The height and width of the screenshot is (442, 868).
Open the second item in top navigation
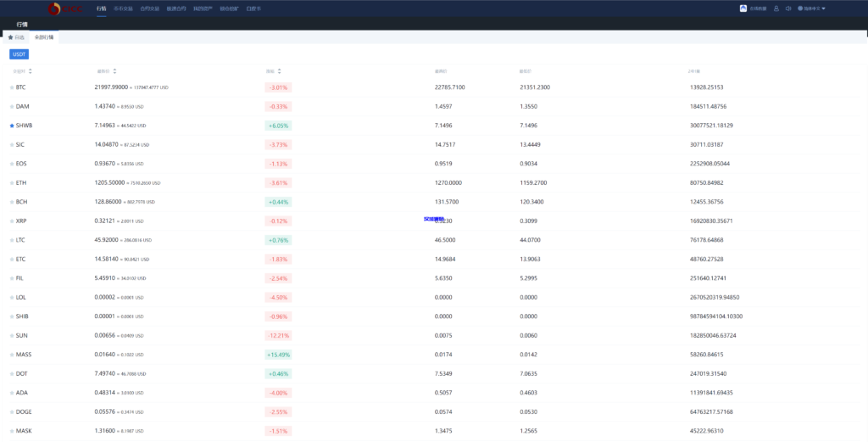click(x=123, y=8)
